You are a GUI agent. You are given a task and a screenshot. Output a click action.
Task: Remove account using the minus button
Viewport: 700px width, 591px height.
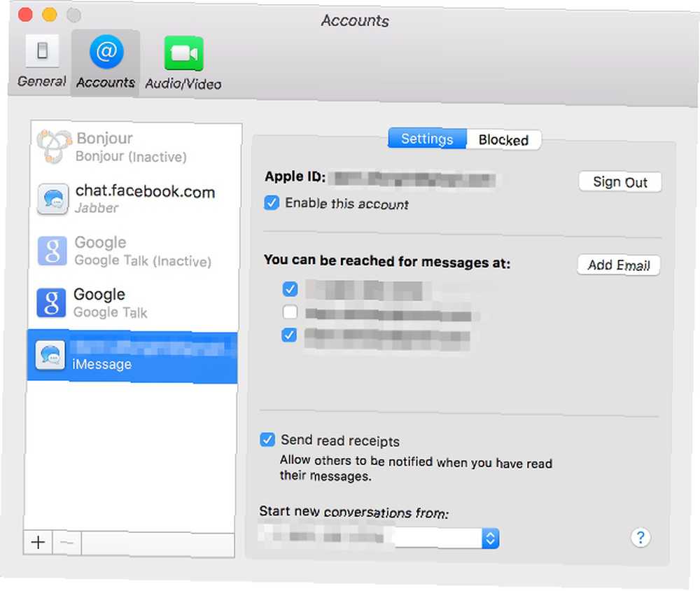coord(67,543)
